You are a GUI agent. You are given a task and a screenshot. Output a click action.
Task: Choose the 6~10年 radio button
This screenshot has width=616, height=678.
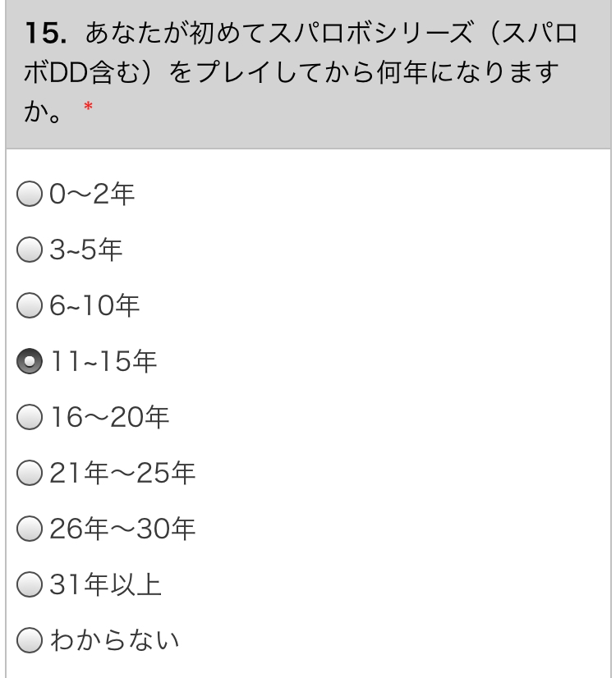pos(30,305)
